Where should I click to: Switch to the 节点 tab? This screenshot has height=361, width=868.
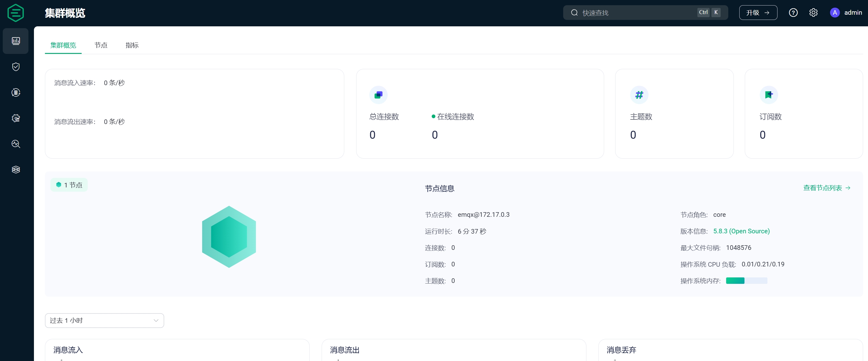101,45
